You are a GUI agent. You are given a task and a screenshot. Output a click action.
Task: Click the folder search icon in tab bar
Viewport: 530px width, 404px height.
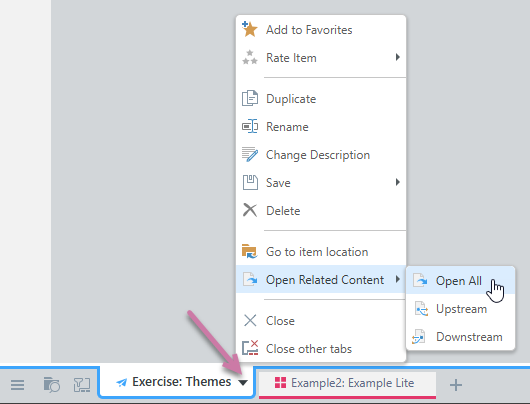pyautogui.click(x=51, y=385)
